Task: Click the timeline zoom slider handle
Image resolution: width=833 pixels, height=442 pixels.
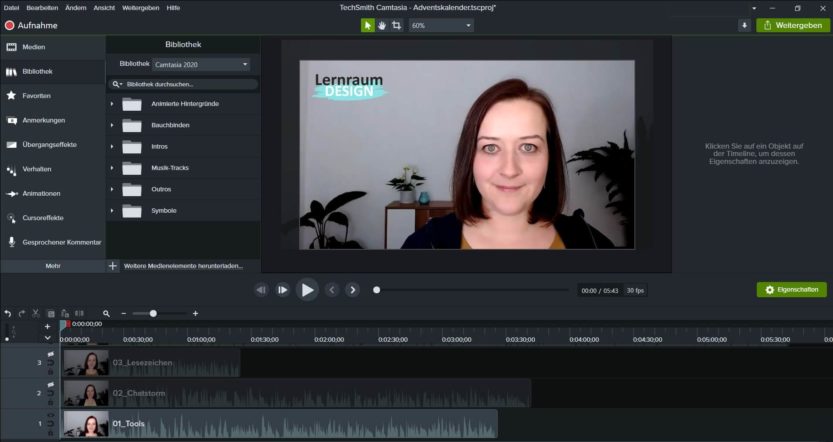Action: (x=153, y=314)
